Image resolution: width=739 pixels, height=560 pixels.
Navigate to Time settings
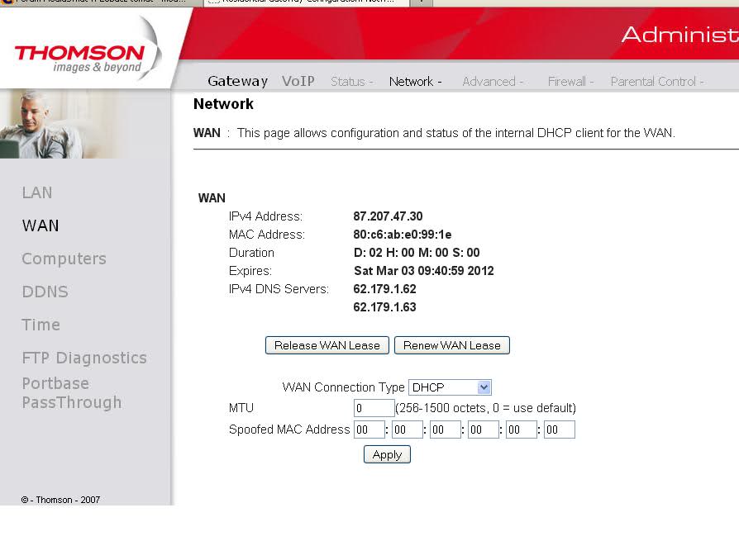pos(41,325)
